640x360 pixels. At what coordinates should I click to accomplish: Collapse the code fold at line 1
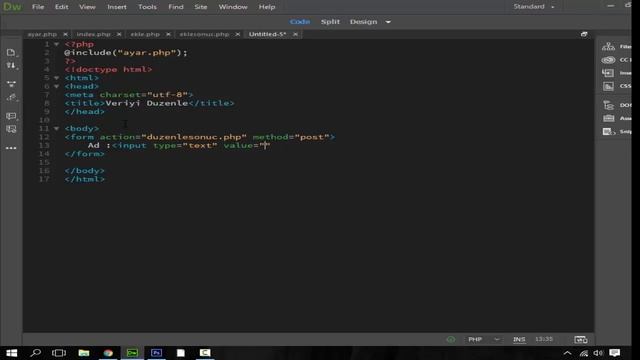tap(57, 44)
